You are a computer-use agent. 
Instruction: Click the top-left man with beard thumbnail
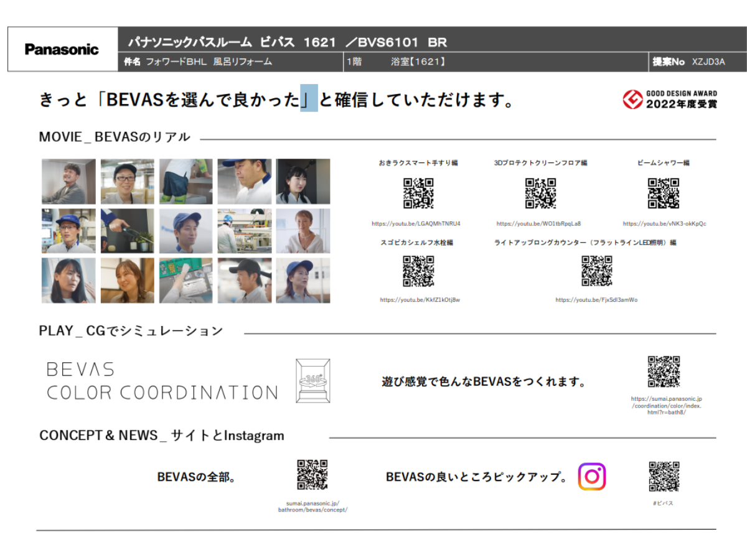(68, 182)
